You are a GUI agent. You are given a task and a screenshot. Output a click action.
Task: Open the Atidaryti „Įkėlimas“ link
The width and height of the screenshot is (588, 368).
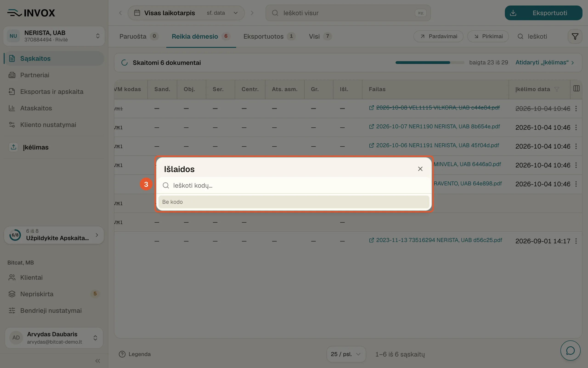pyautogui.click(x=545, y=63)
